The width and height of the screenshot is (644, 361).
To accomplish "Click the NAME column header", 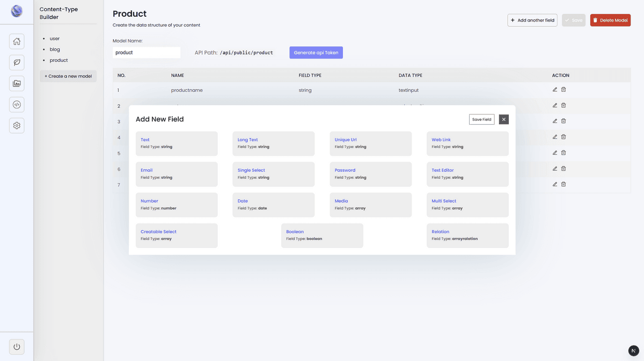I will [178, 75].
